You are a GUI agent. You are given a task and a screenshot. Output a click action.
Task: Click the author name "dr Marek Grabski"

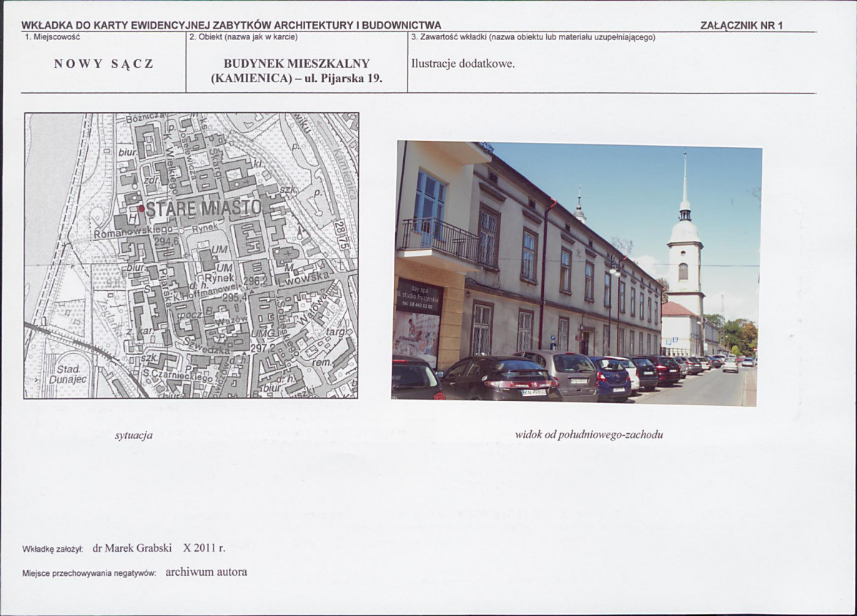[132, 548]
